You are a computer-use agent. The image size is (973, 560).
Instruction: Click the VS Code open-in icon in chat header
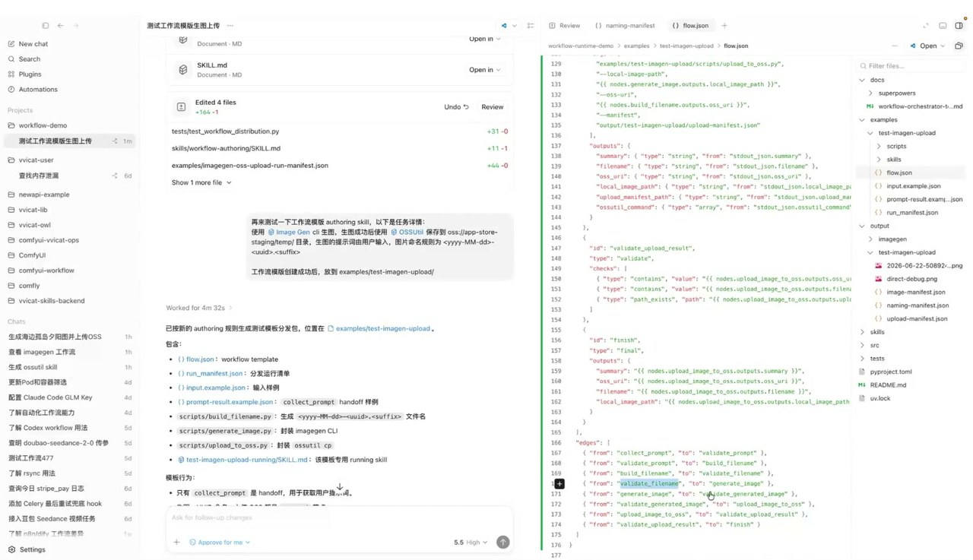click(504, 26)
